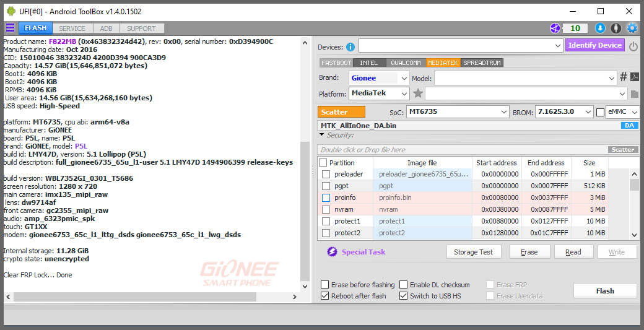Open the PDF manual icon
Viewport: 644px width, 330px height.
tap(635, 77)
